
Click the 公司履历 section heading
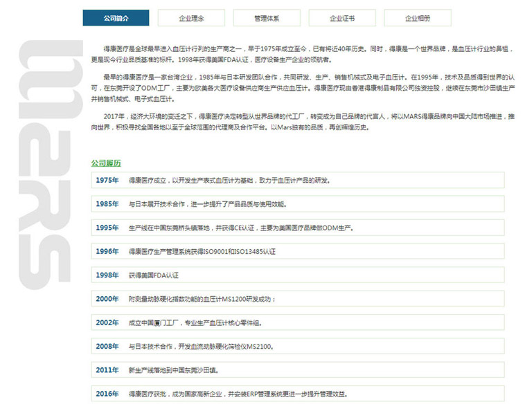pos(106,163)
